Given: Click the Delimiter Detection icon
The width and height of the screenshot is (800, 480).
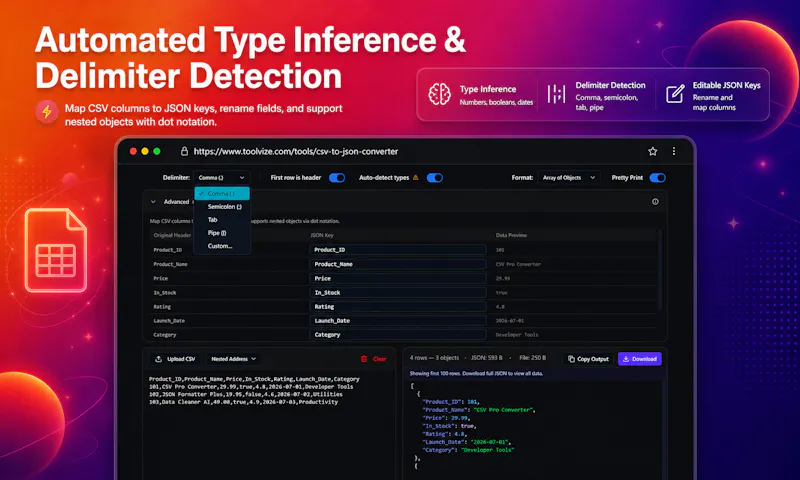Looking at the screenshot, I should click(556, 94).
